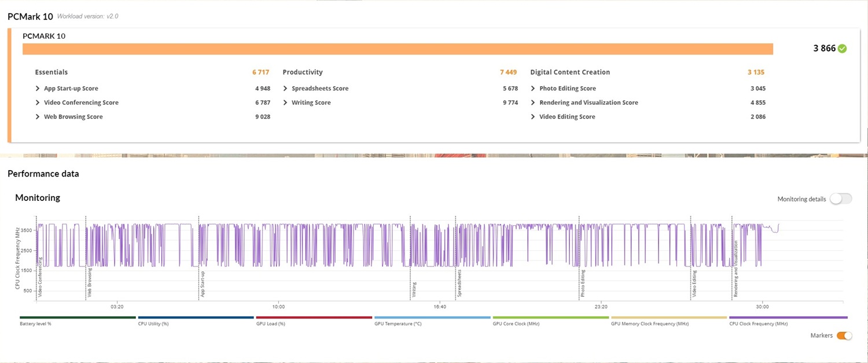Toggle the Monitoring details switch

[x=840, y=199]
